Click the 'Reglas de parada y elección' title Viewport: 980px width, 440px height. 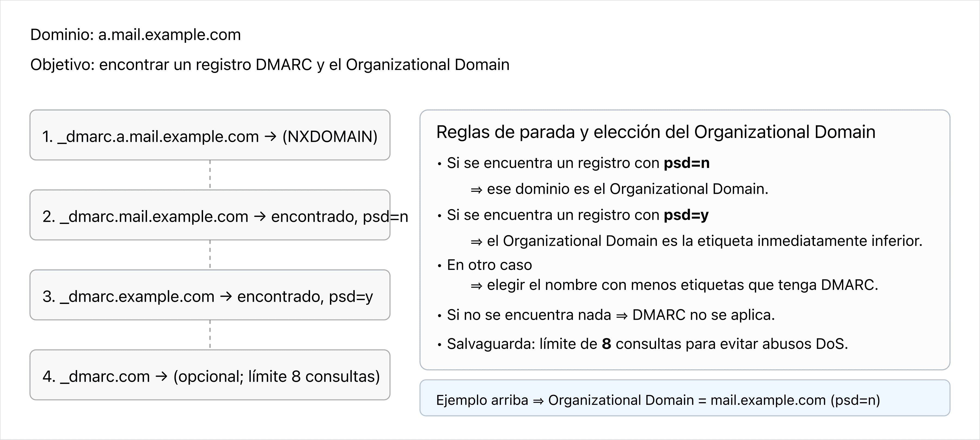click(656, 132)
